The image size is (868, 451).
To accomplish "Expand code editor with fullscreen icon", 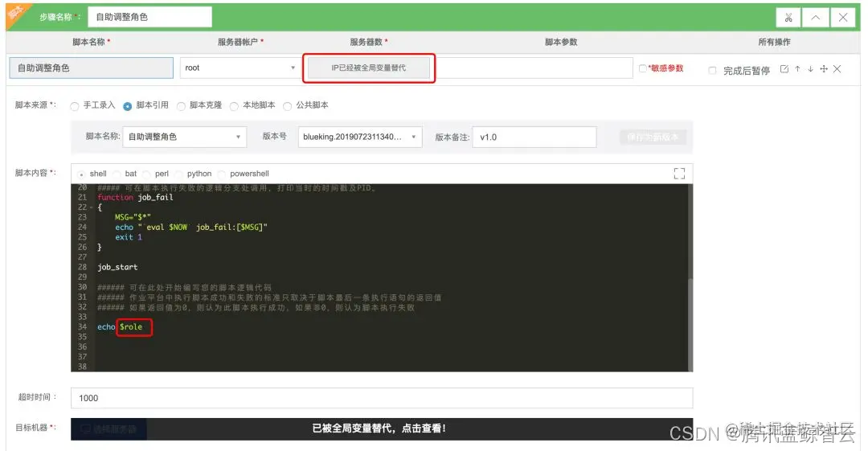I will (x=679, y=174).
